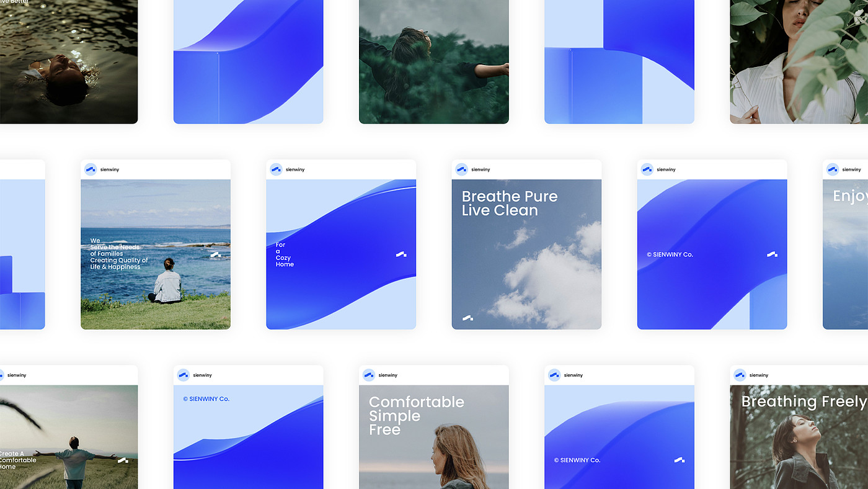
Task: Click avatar on card between Comfortable Simple Free and Breathing Freely
Action: click(554, 375)
